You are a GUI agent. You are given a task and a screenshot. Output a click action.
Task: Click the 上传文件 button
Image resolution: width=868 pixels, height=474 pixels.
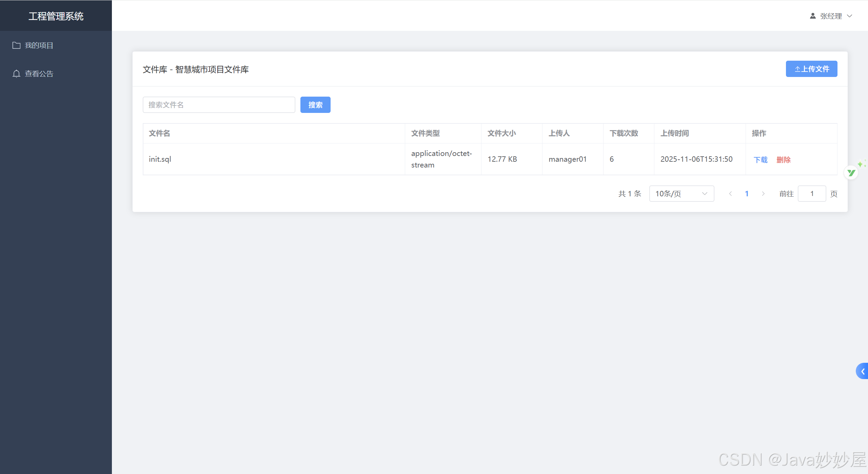(811, 69)
